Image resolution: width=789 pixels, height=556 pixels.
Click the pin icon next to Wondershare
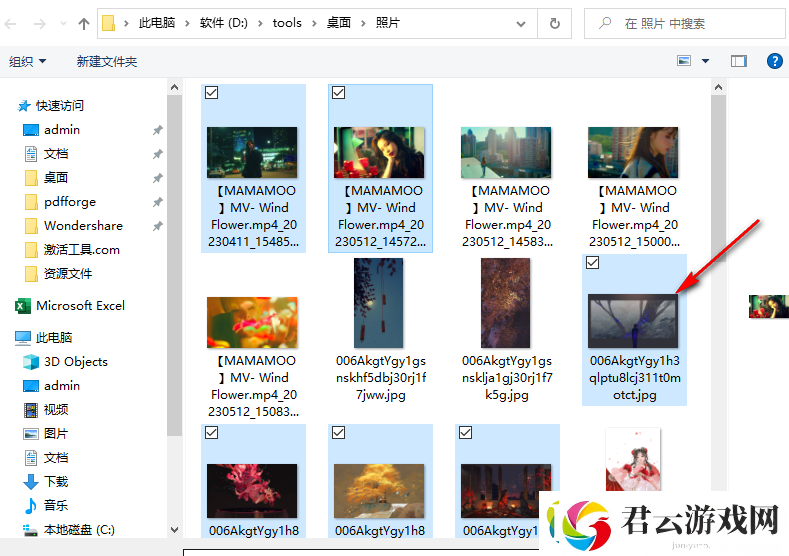(x=157, y=226)
